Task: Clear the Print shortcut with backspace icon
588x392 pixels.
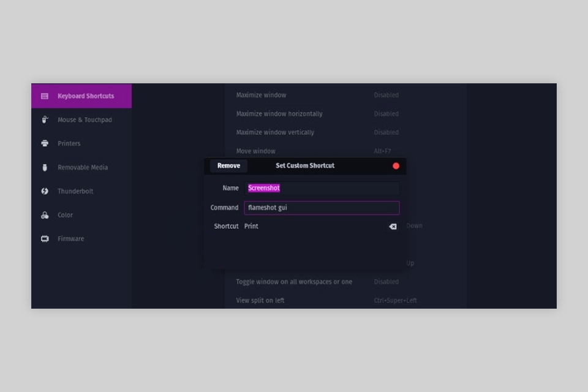Action: point(393,226)
